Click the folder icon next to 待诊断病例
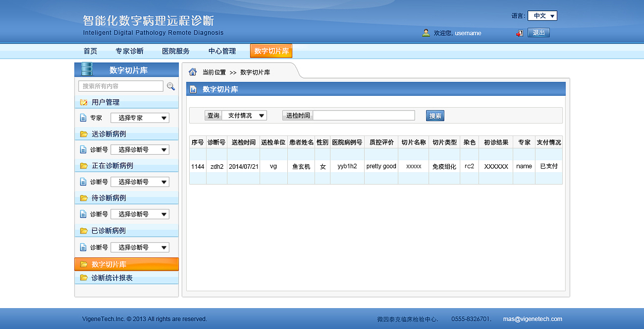The width and height of the screenshot is (644, 329). (x=84, y=198)
